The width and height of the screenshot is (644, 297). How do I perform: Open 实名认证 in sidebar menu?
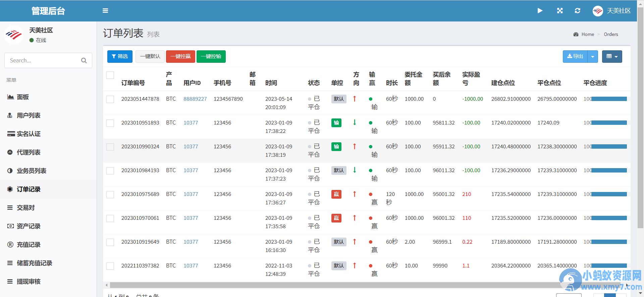(48, 134)
